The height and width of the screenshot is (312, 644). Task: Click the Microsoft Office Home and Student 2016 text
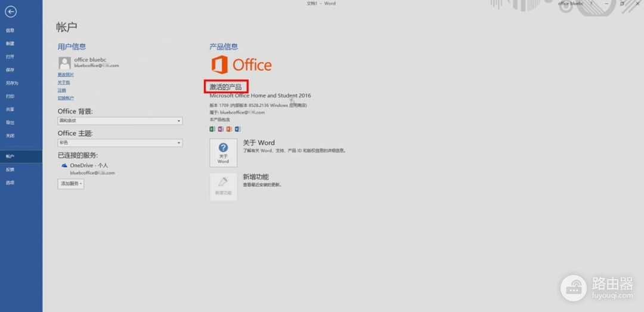(260, 95)
